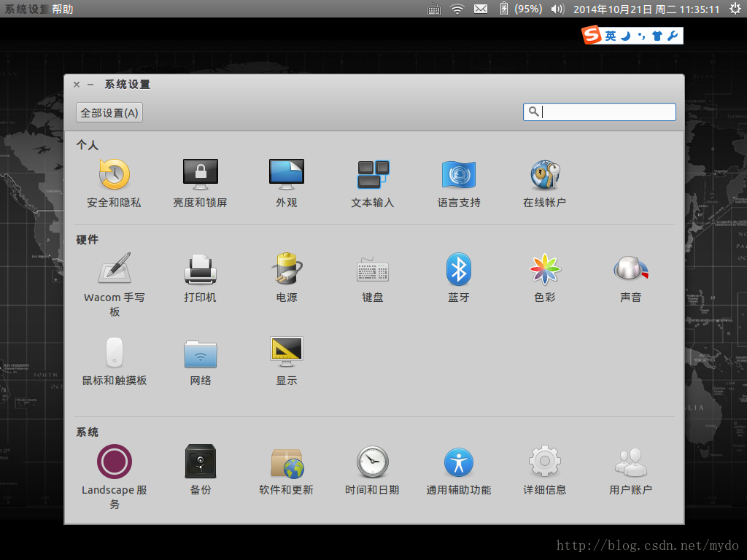
Task: Open Sogou skin (shirt) icon
Action: pyautogui.click(x=657, y=36)
